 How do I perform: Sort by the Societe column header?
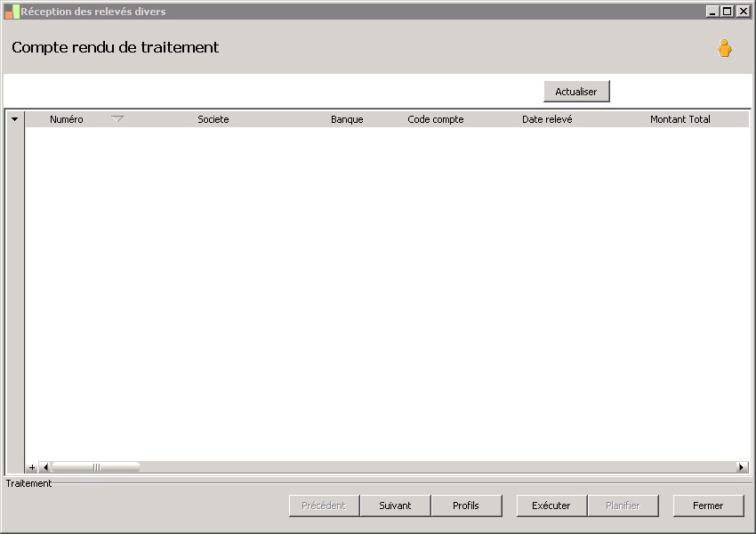click(x=213, y=119)
